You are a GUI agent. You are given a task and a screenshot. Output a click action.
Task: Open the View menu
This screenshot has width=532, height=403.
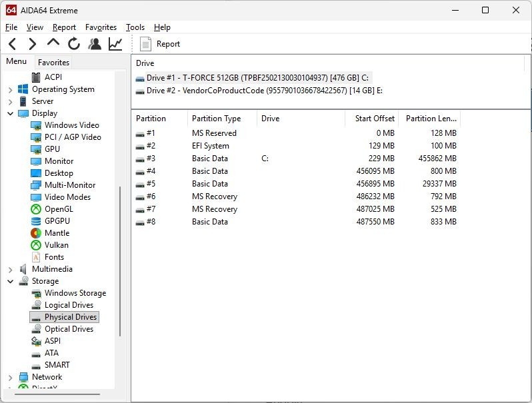click(x=35, y=27)
